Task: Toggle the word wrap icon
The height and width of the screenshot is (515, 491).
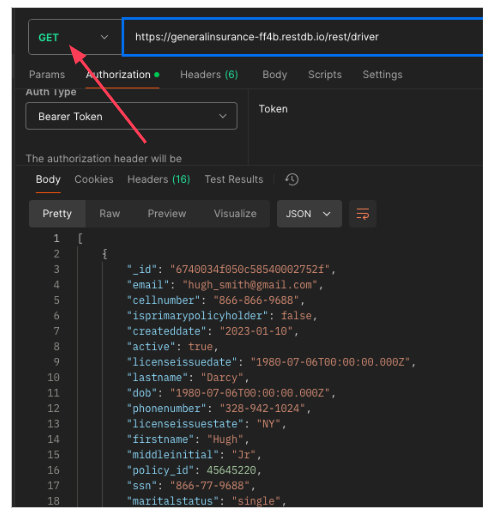Action: point(363,214)
